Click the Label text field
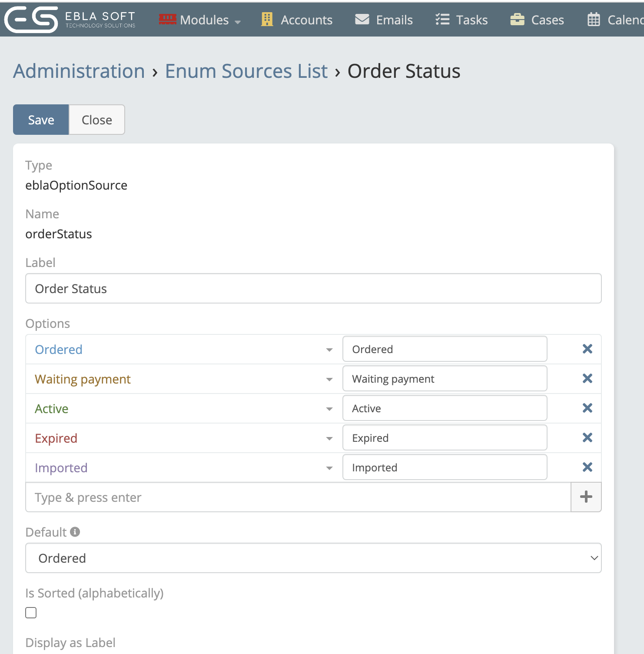This screenshot has height=654, width=644. (x=313, y=288)
